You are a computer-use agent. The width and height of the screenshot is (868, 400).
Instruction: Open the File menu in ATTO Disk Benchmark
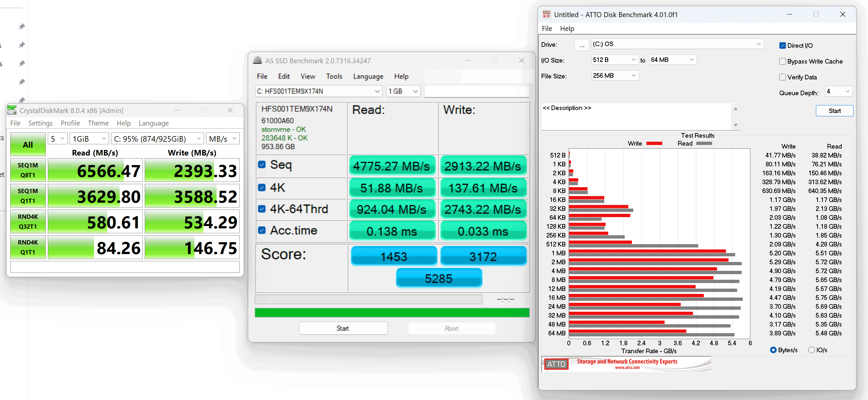547,29
